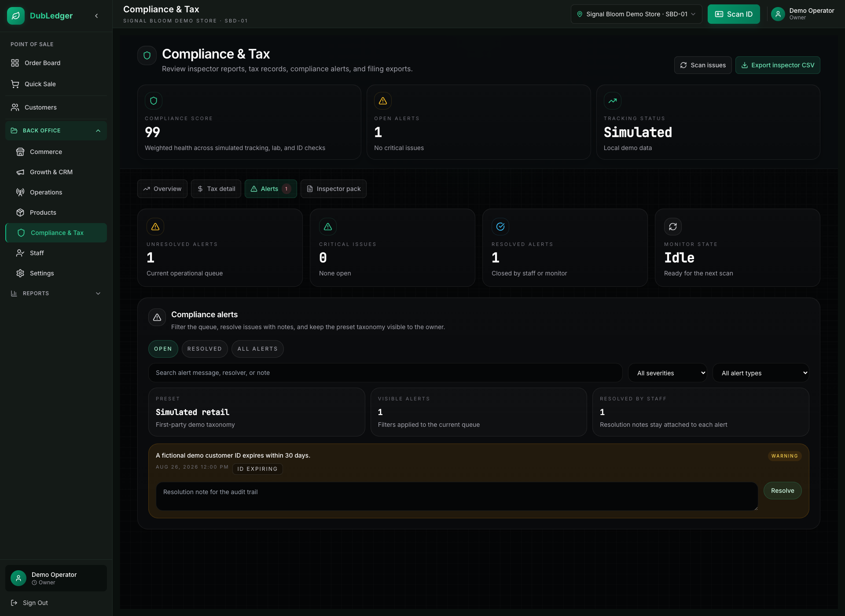Switch to the Tax detail tab

(x=216, y=189)
